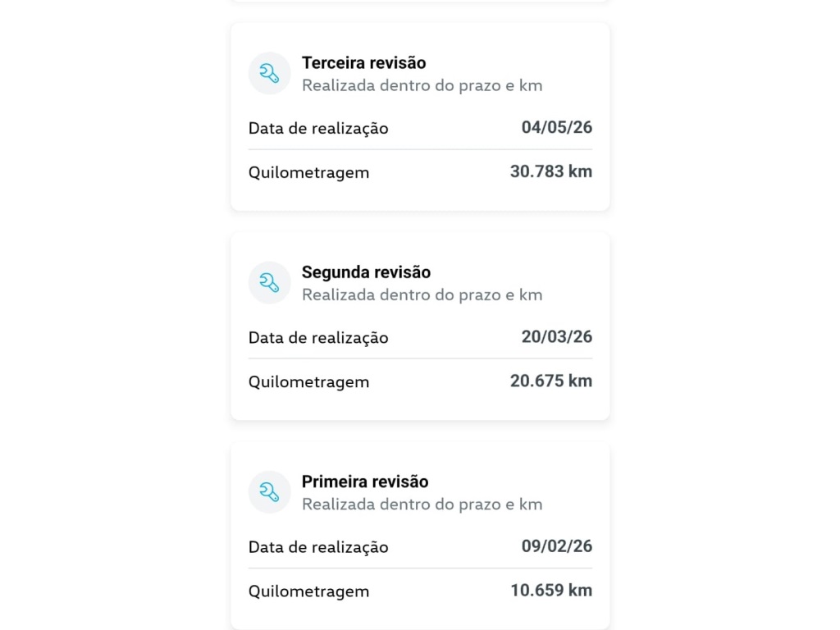
Task: Click Data de realização in Segunda revisão card
Action: (318, 338)
